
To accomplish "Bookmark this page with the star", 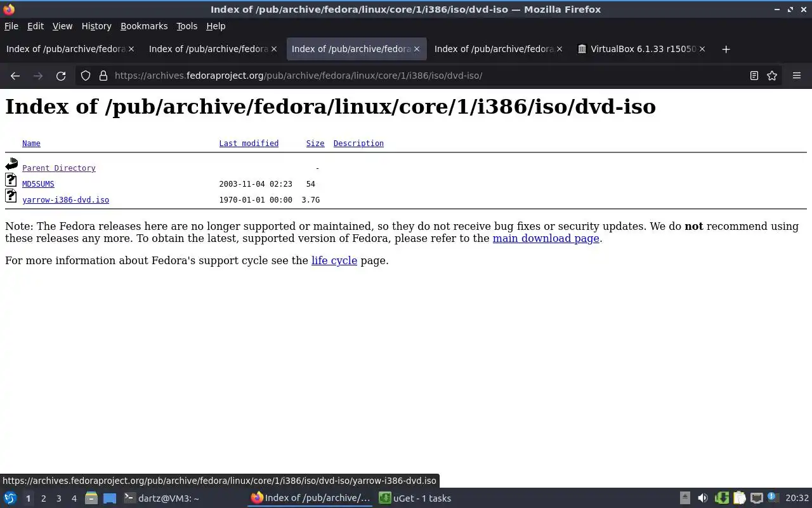I will pos(772,76).
